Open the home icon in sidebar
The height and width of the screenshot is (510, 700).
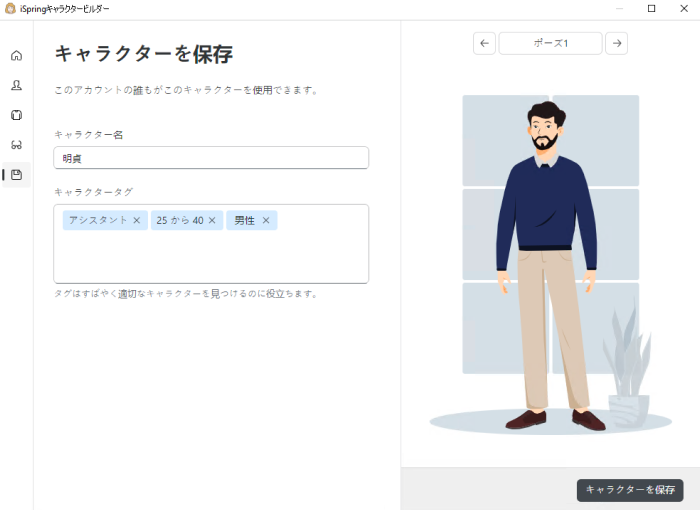click(x=17, y=55)
